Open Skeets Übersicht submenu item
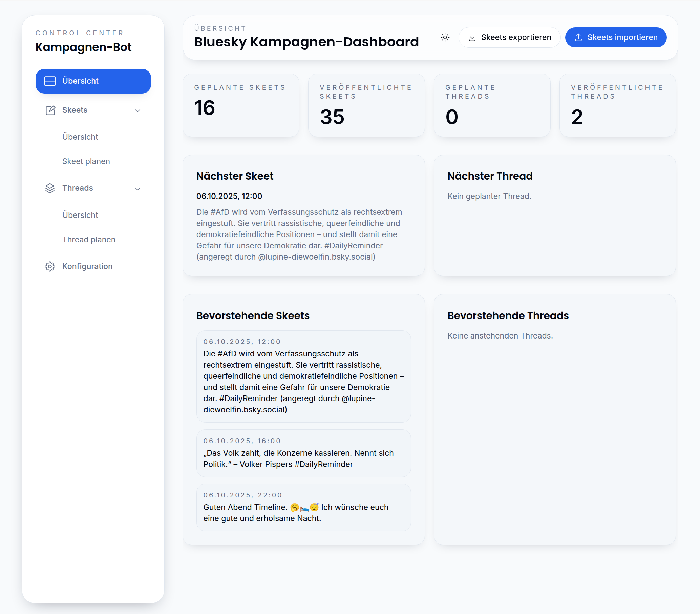This screenshot has width=700, height=614. pos(80,137)
